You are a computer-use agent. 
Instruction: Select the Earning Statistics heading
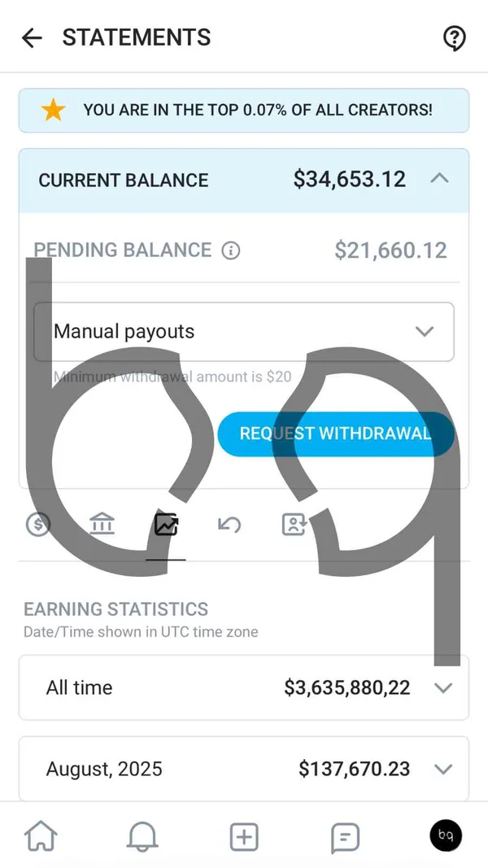coord(116,608)
